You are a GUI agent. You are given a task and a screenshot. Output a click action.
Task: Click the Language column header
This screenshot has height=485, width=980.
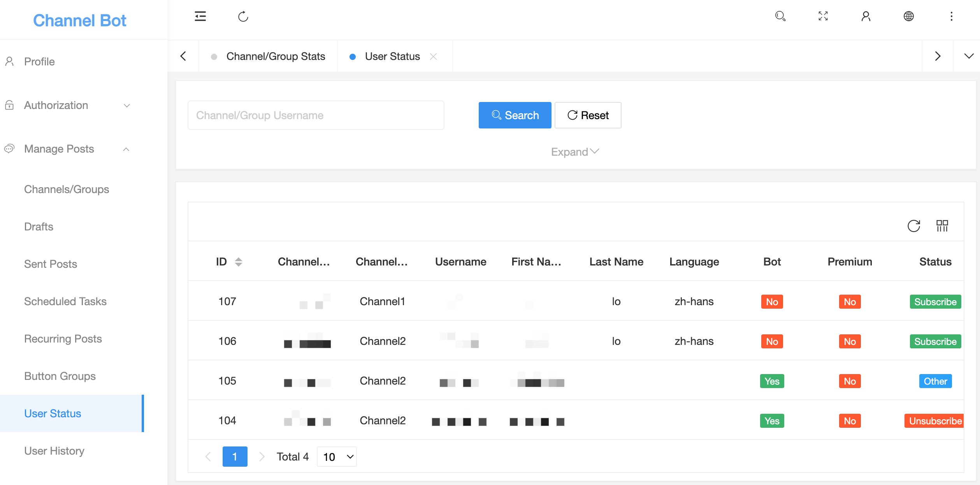click(x=694, y=262)
